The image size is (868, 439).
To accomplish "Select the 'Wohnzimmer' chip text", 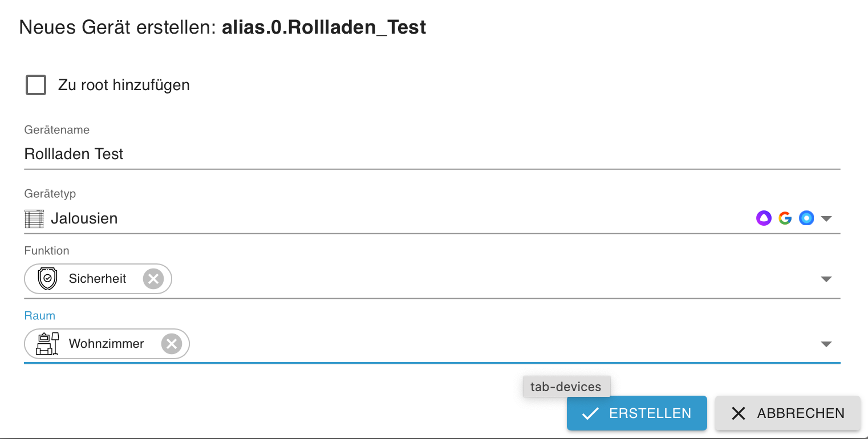I will (106, 344).
